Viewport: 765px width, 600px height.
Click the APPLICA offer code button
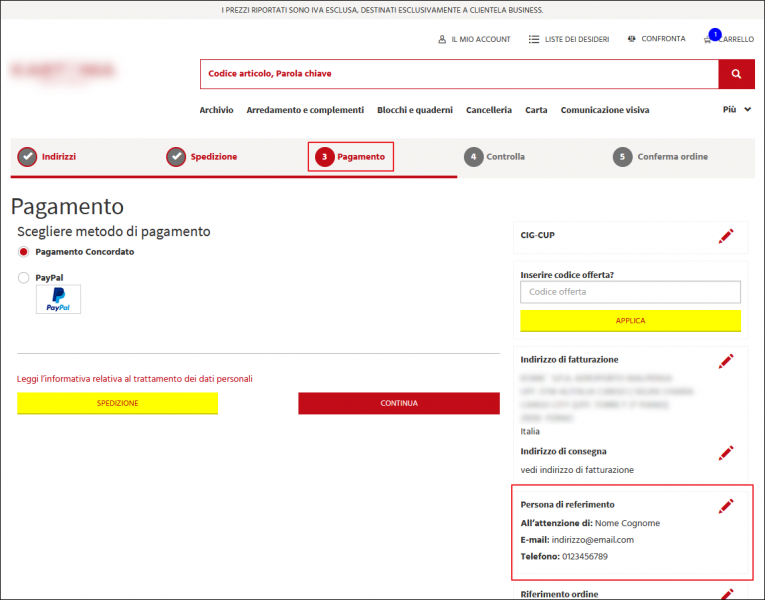coord(630,321)
